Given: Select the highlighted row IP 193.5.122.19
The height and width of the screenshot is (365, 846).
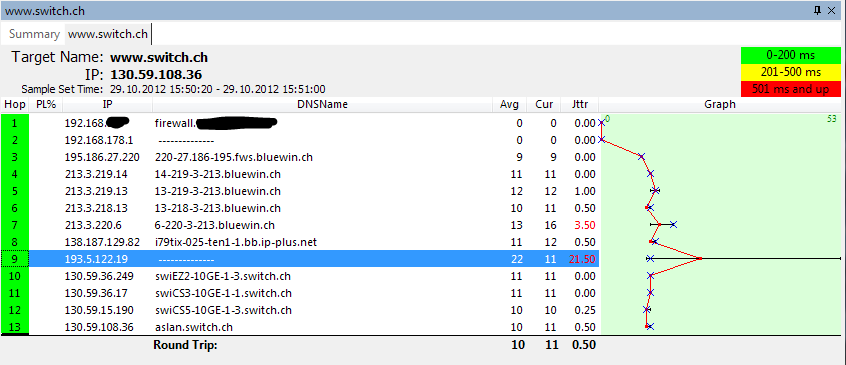Looking at the screenshot, I should [96, 259].
